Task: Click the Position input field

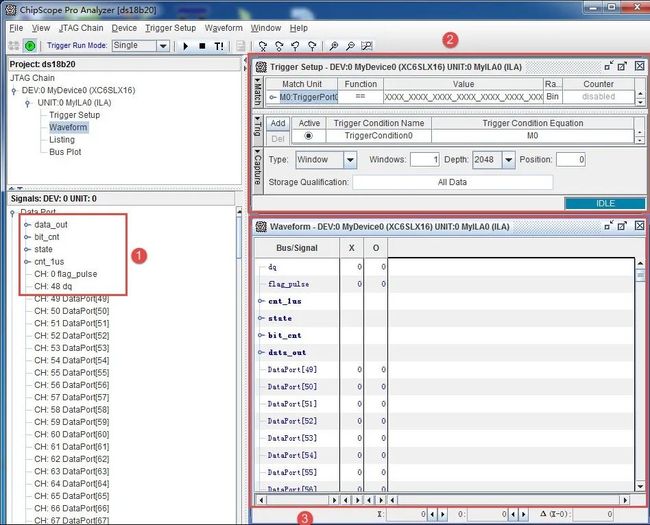Action: pos(571,160)
